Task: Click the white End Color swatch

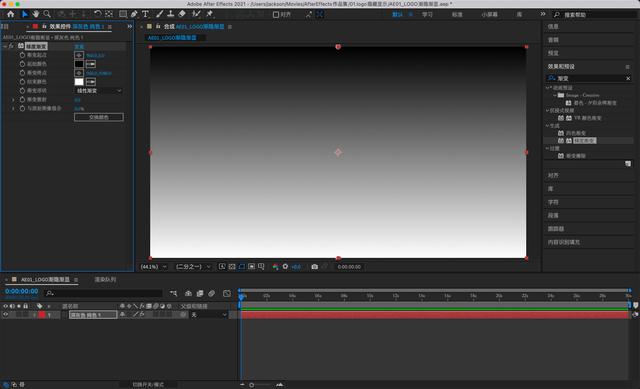Action: (79, 82)
